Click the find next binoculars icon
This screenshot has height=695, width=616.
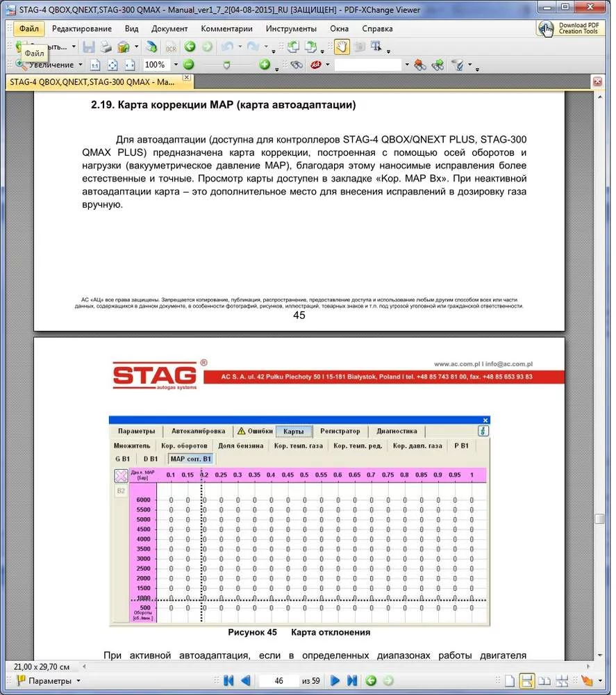point(438,65)
